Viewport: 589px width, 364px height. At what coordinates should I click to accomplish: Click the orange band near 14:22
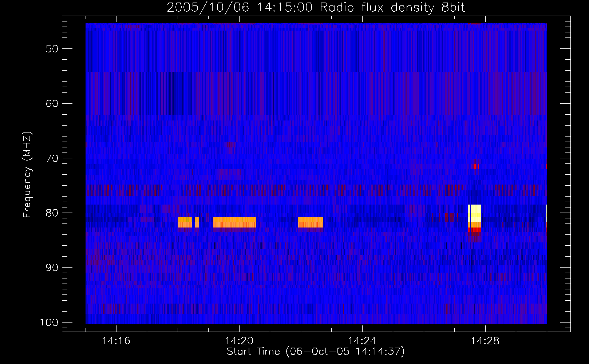click(310, 222)
